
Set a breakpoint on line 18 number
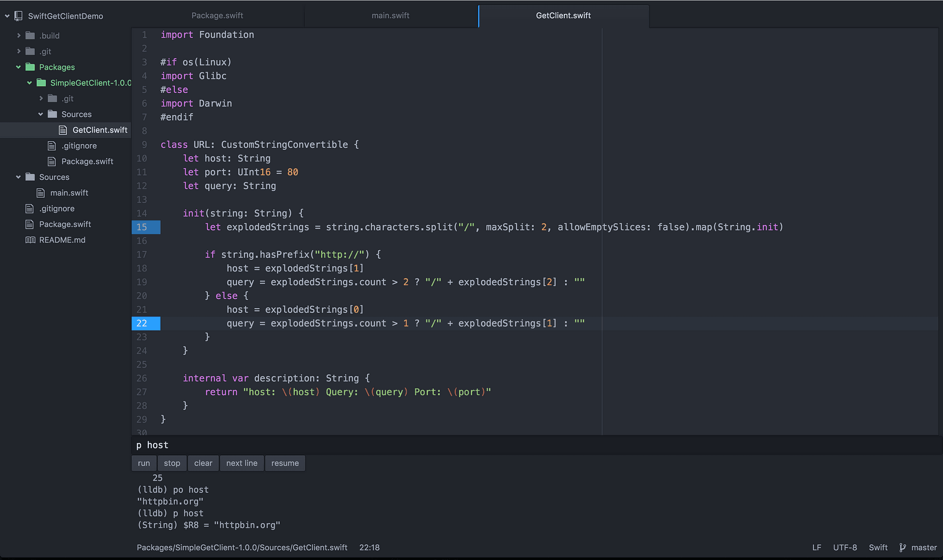click(x=142, y=268)
